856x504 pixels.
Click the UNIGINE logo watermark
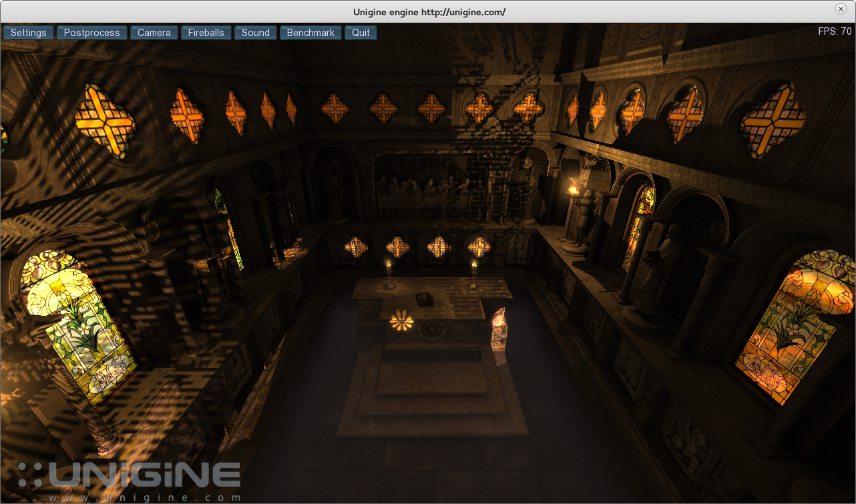pyautogui.click(x=130, y=475)
